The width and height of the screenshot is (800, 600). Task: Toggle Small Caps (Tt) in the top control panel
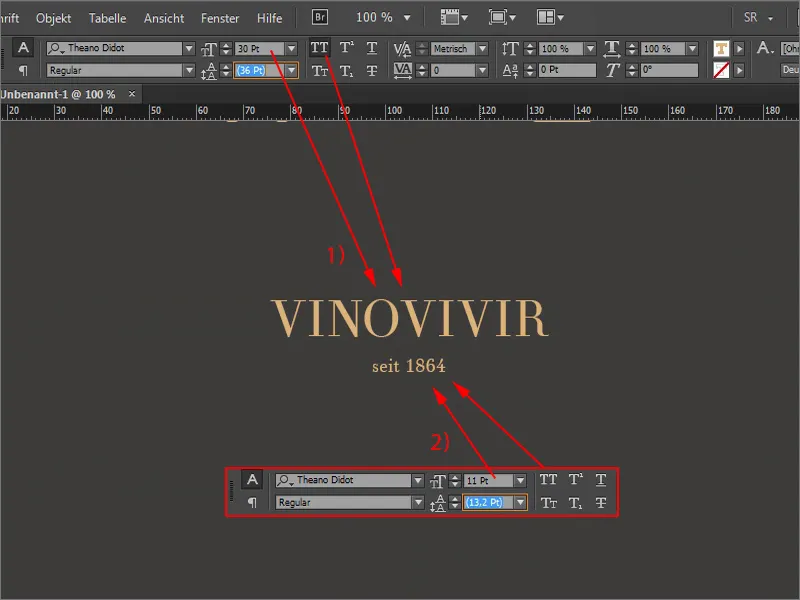point(320,70)
